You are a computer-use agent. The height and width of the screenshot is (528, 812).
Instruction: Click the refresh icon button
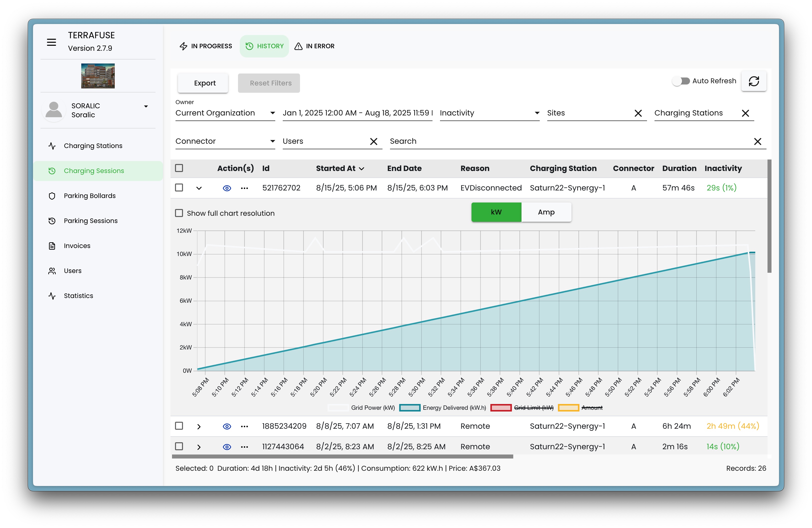754,81
